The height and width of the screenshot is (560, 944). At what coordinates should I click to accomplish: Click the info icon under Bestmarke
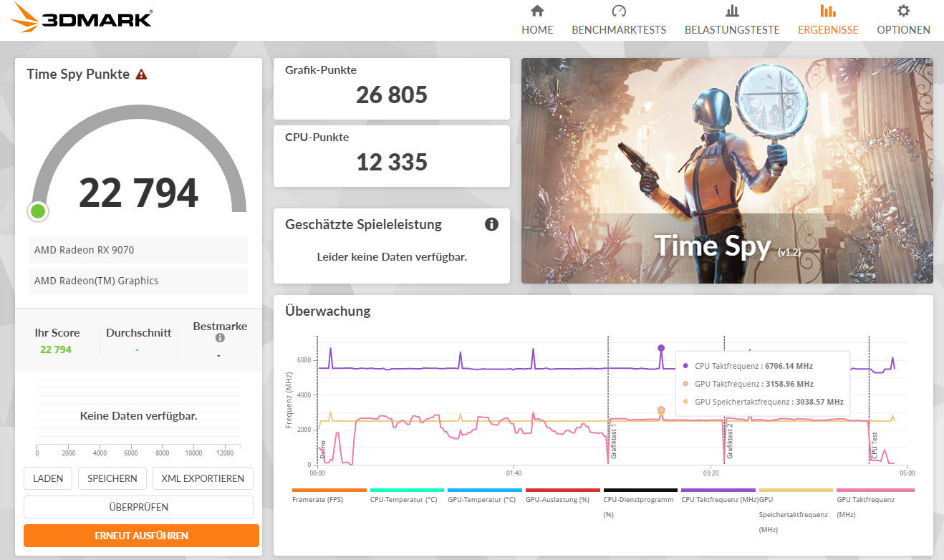click(x=220, y=338)
